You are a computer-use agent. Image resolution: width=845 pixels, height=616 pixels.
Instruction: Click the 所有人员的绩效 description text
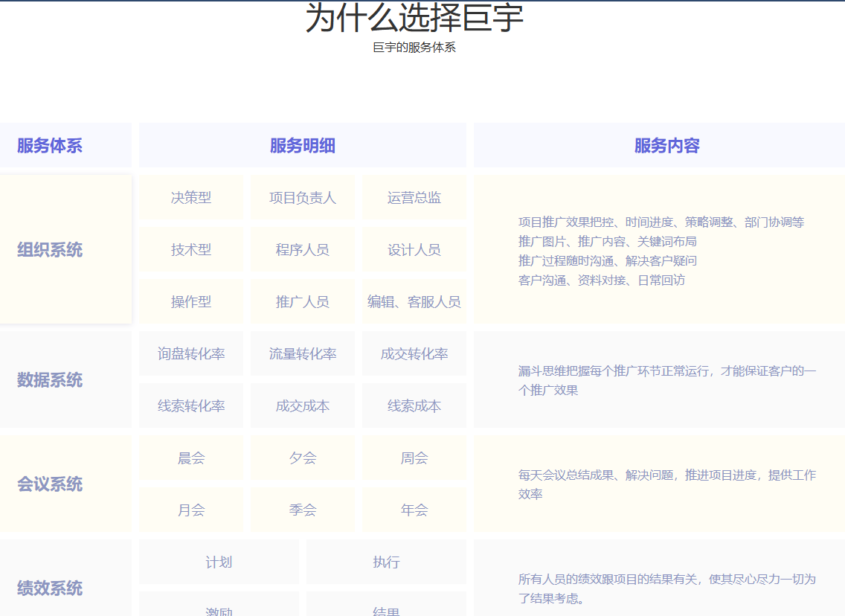(x=667, y=588)
